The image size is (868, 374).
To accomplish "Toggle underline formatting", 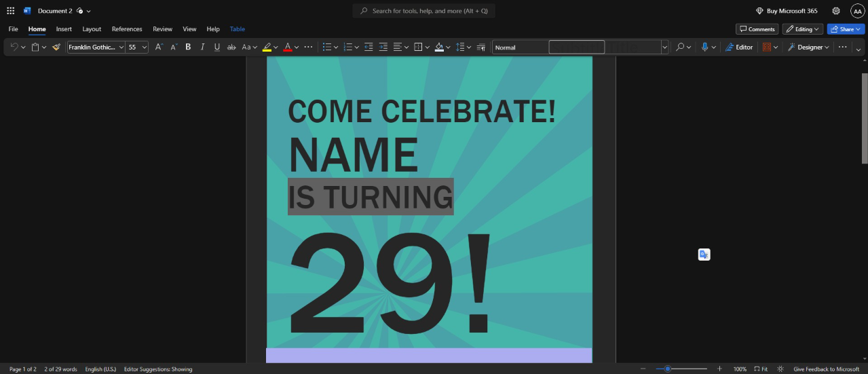I will [x=216, y=48].
